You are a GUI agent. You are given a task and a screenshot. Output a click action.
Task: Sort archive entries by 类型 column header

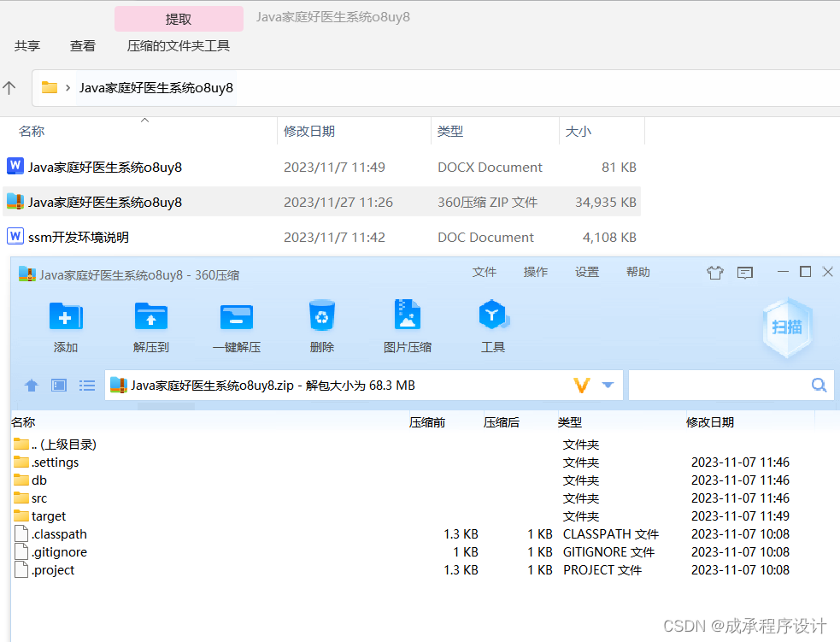pos(569,422)
